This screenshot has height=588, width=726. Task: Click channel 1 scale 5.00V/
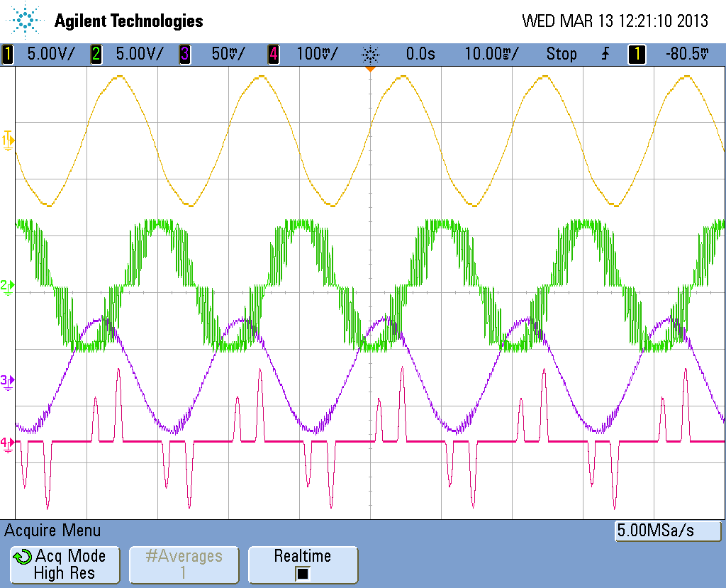click(x=50, y=54)
